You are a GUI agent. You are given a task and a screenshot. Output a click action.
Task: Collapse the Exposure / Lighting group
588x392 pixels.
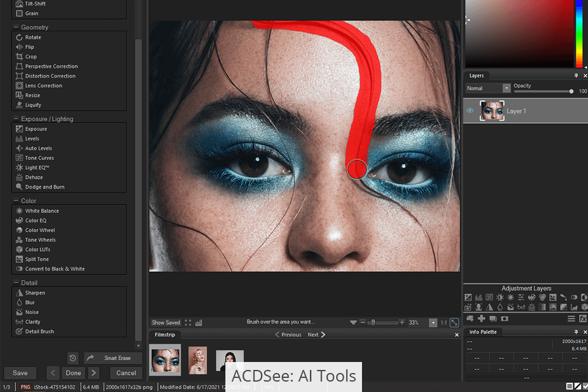click(16, 119)
